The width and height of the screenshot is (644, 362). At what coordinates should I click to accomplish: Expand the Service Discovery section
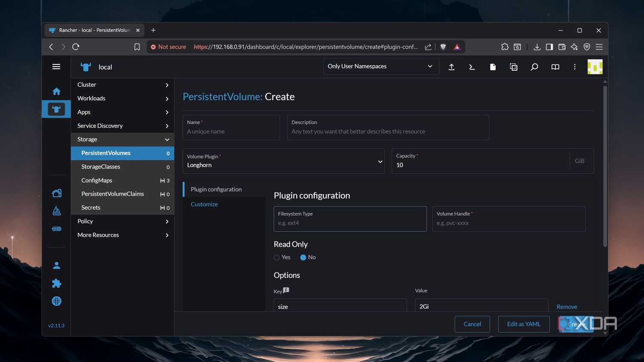[122, 126]
